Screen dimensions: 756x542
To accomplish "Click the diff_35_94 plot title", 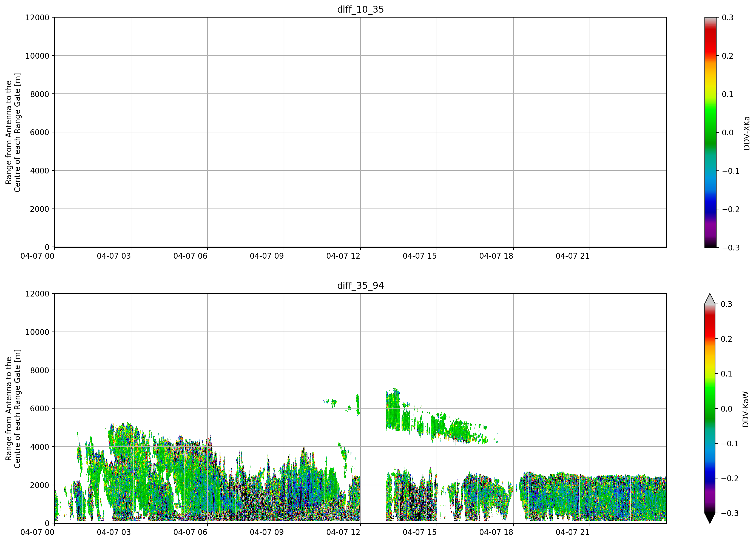I will tap(360, 286).
